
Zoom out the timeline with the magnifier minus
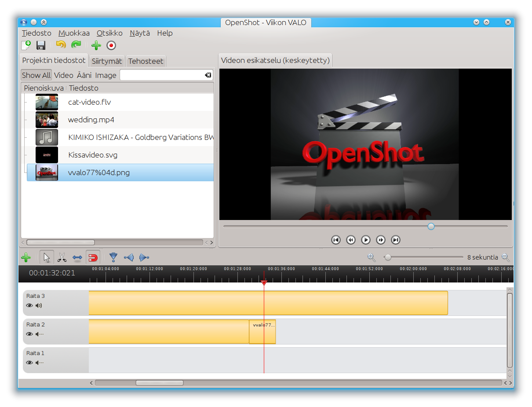pyautogui.click(x=506, y=257)
